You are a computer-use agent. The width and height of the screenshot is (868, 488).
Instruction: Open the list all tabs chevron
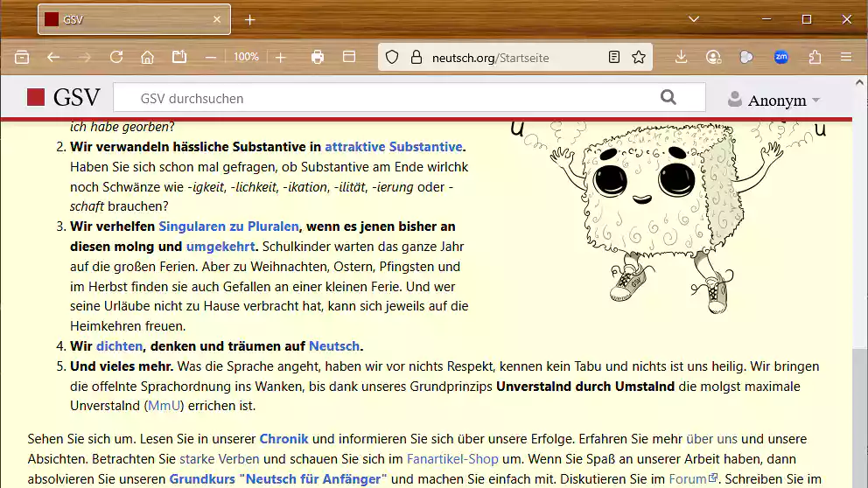(694, 19)
